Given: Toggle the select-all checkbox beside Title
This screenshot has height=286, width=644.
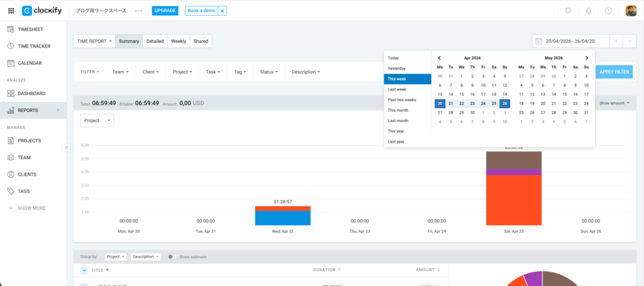Looking at the screenshot, I should [84, 270].
